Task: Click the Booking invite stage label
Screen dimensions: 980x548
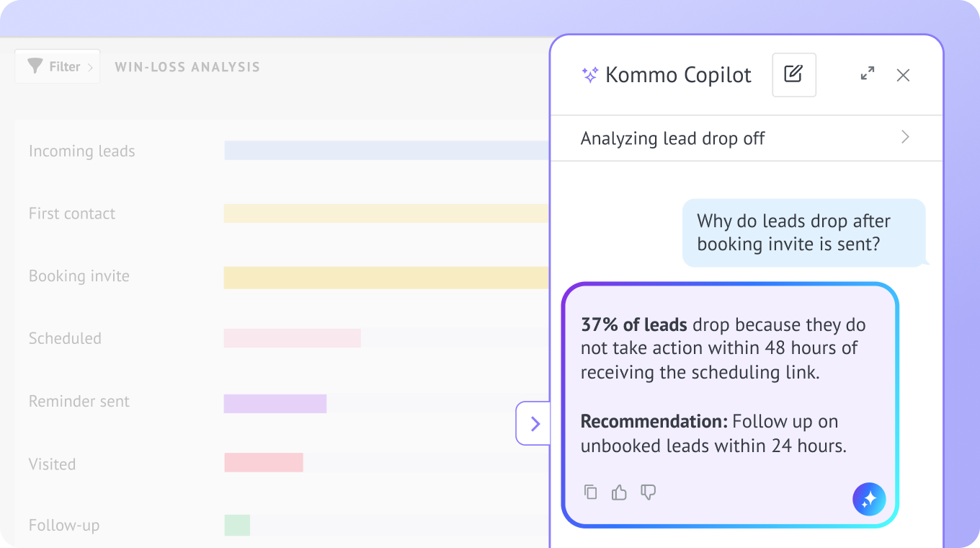Action: tap(79, 276)
